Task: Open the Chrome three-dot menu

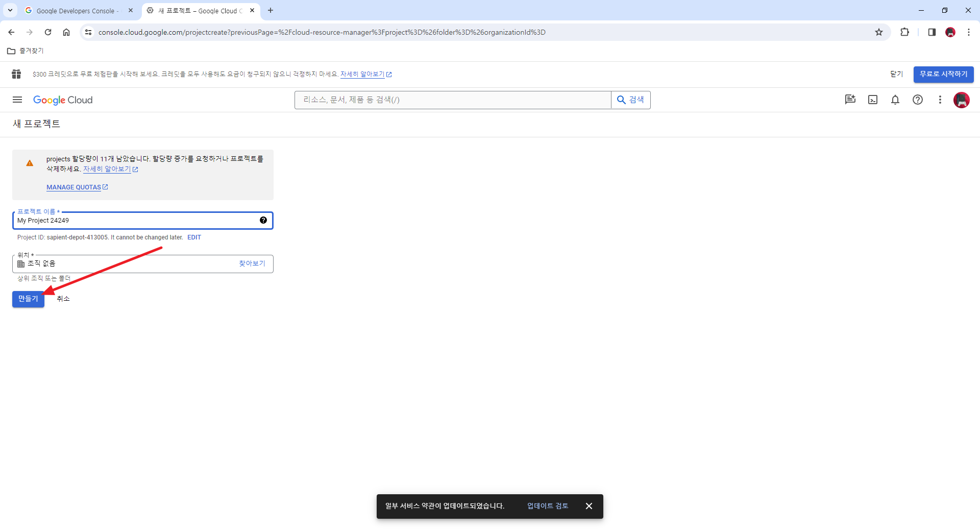Action: click(969, 32)
